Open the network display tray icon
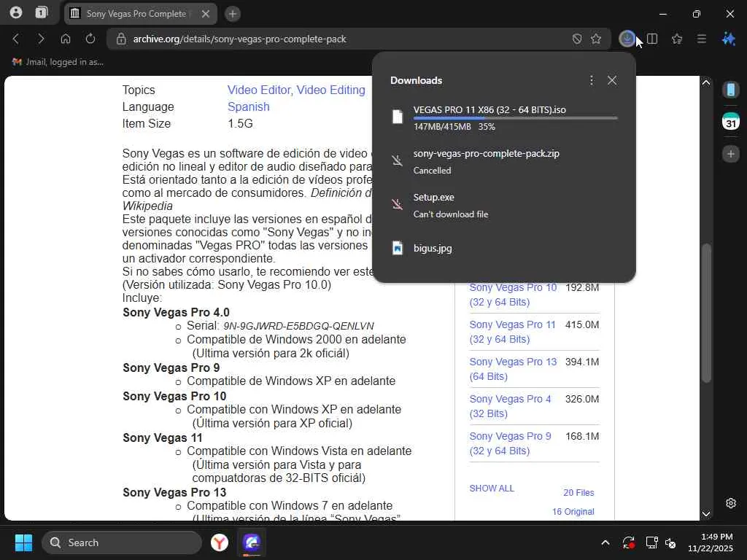747x560 pixels. 651,542
